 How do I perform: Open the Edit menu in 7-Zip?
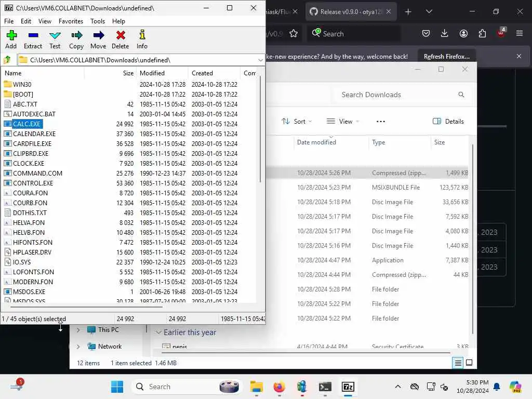26,21
